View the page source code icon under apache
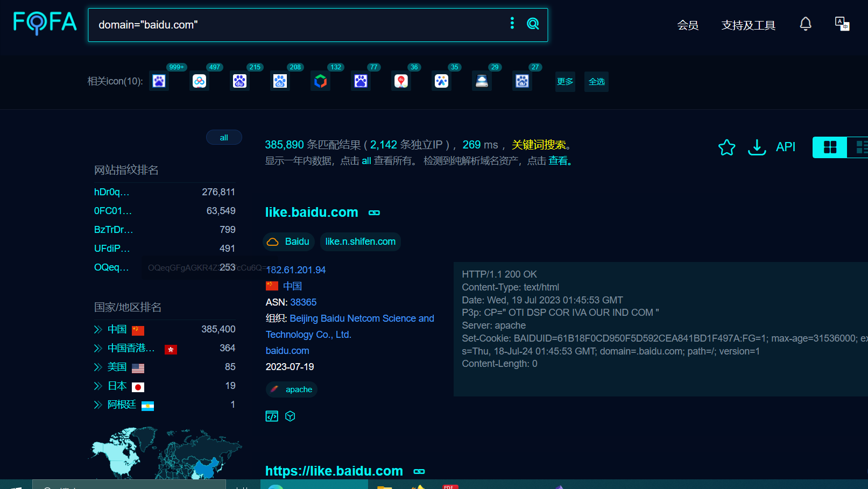Image resolution: width=868 pixels, height=489 pixels. [x=272, y=416]
